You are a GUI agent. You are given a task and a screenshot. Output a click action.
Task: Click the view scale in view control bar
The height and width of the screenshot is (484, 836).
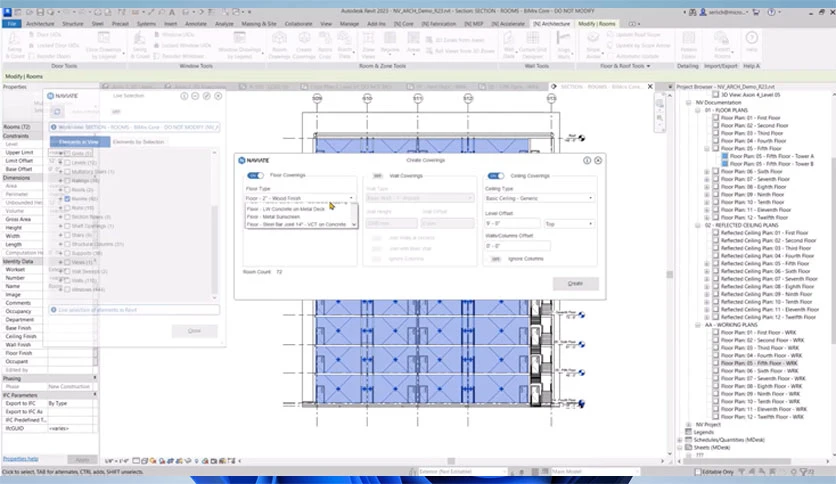[x=116, y=461]
